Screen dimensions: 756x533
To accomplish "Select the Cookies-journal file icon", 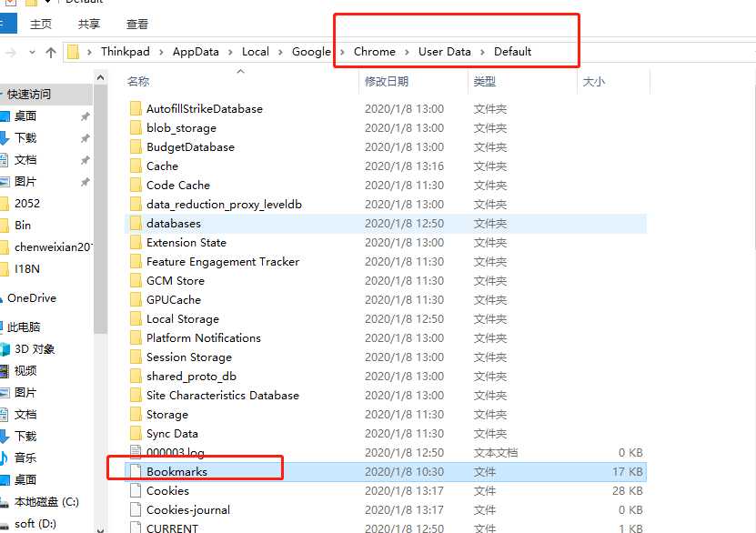I will [136, 510].
